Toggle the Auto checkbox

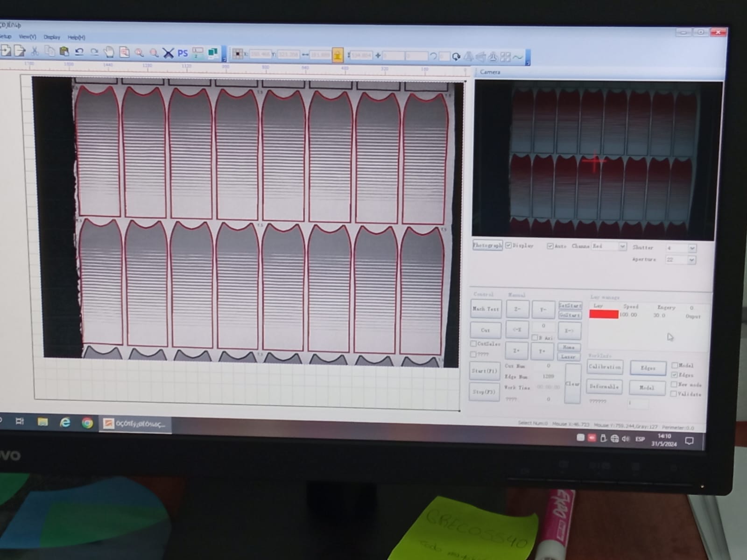click(x=550, y=246)
